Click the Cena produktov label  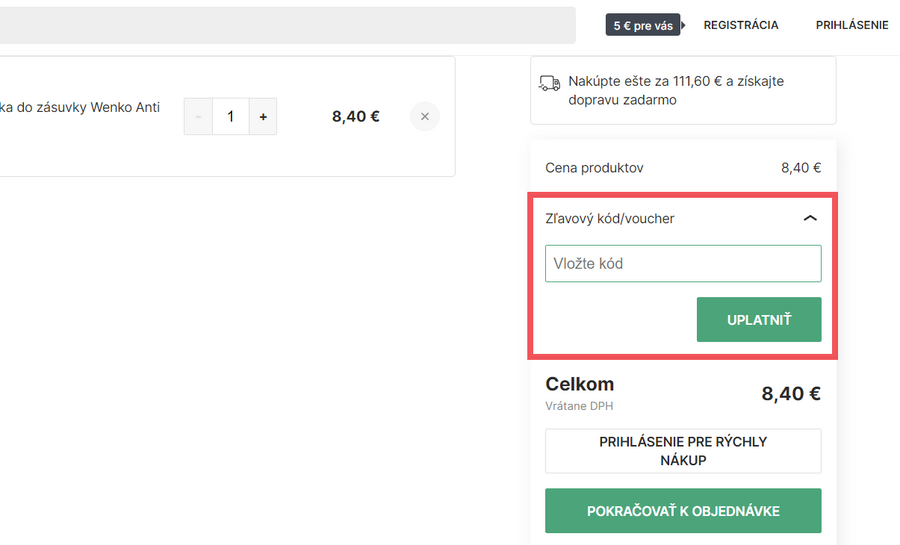tap(594, 168)
